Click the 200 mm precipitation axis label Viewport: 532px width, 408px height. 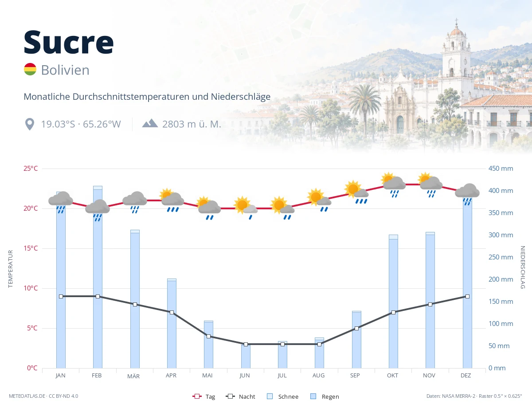click(x=501, y=279)
